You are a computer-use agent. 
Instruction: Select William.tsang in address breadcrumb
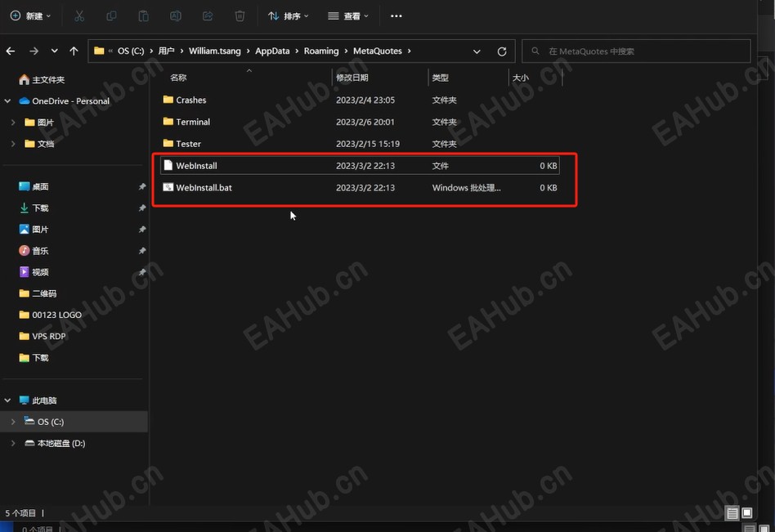click(214, 51)
